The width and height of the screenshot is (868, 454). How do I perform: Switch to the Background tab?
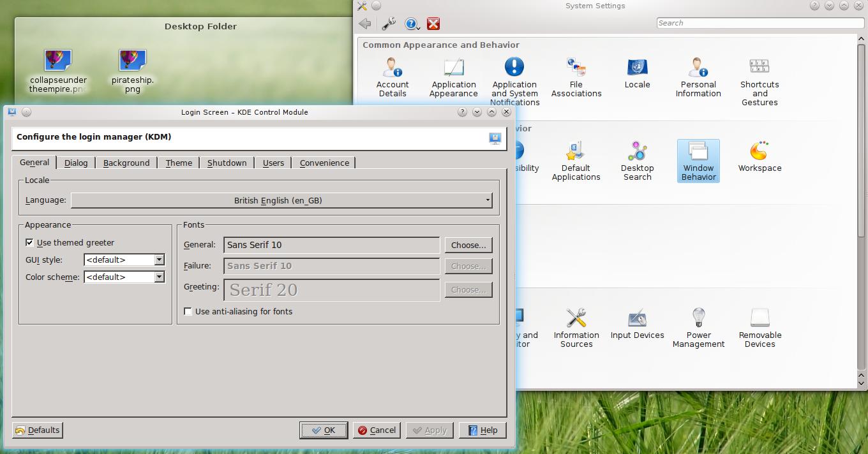point(126,163)
